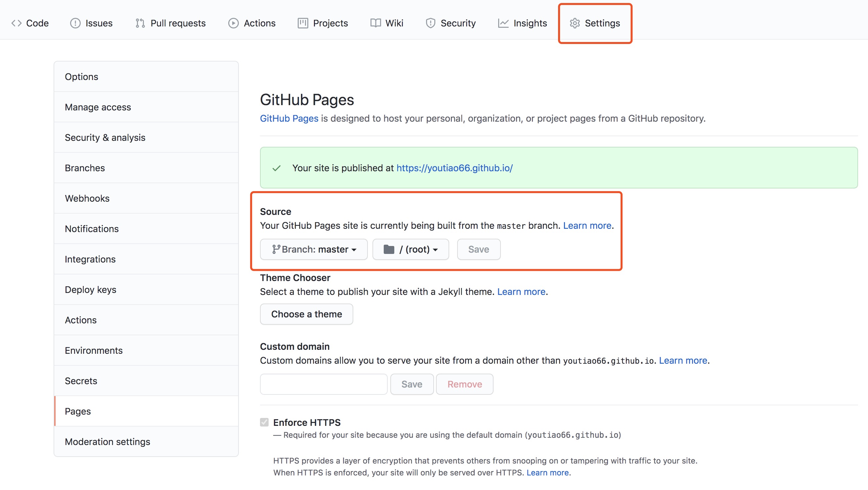Select Webhooks in the sidebar
Viewport: 868px width, 490px height.
pos(146,198)
